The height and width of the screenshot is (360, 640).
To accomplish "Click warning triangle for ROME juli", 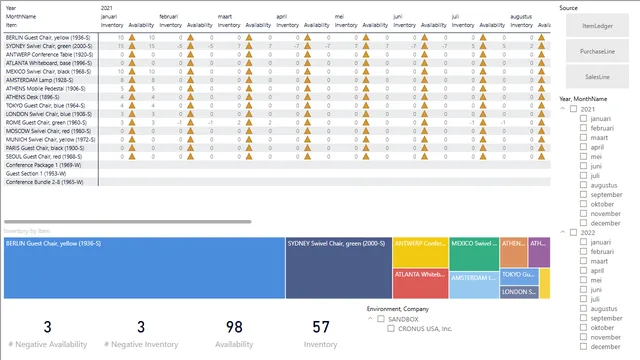I will 483,122.
